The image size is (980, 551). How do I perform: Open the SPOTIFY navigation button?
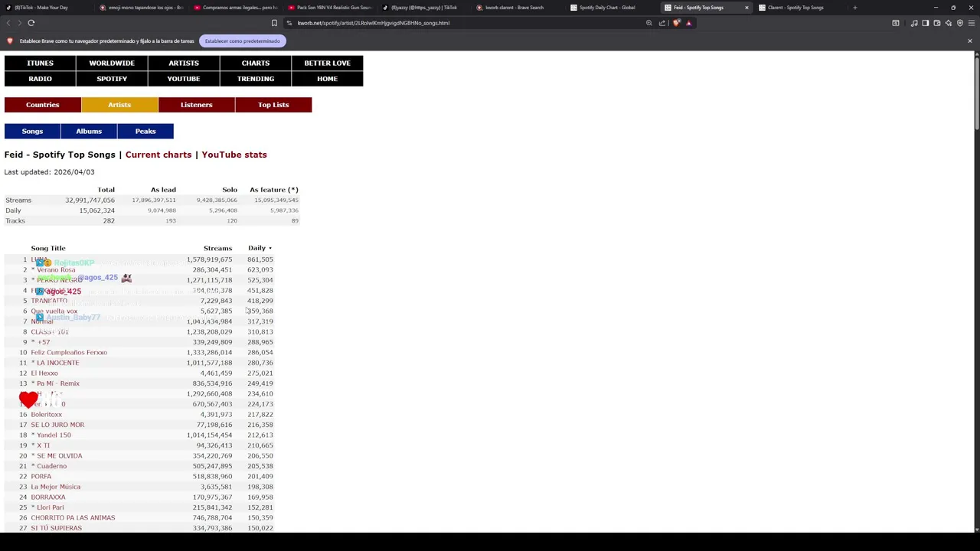(x=112, y=79)
